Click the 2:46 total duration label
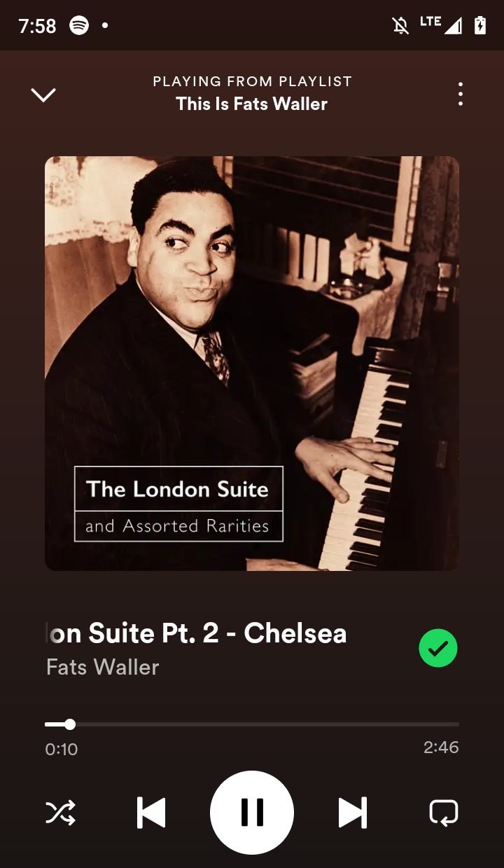 click(441, 748)
